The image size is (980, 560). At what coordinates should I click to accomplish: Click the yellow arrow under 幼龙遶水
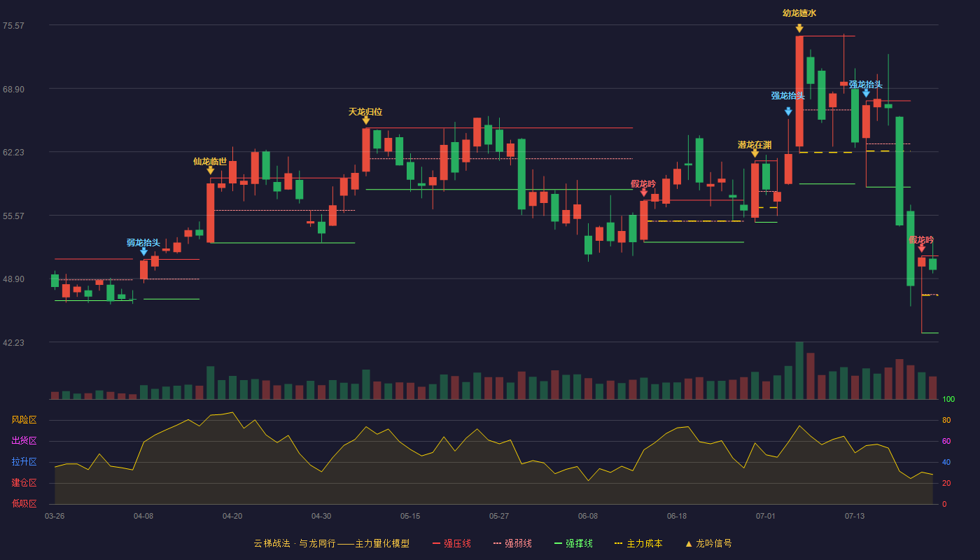[799, 28]
